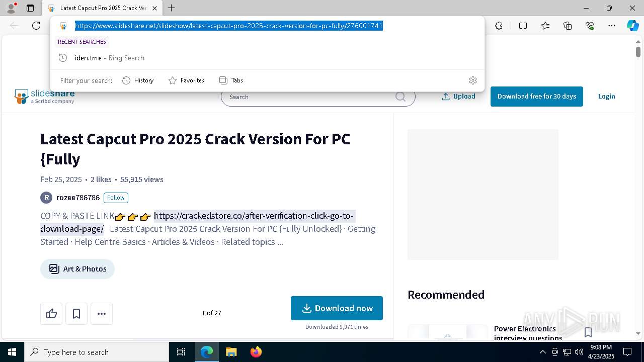Open a new browser tab
The image size is (644, 362).
point(171,8)
